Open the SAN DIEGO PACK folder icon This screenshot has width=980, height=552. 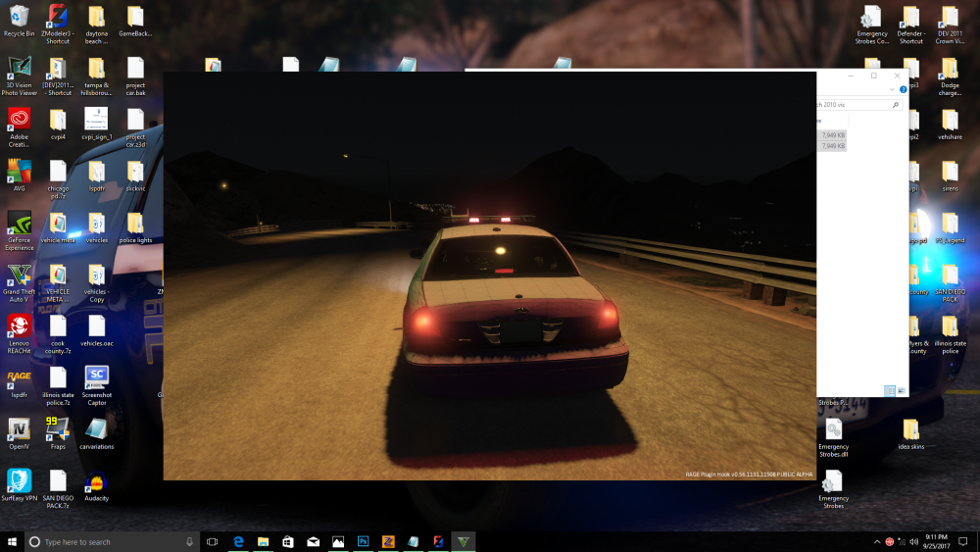pos(950,282)
